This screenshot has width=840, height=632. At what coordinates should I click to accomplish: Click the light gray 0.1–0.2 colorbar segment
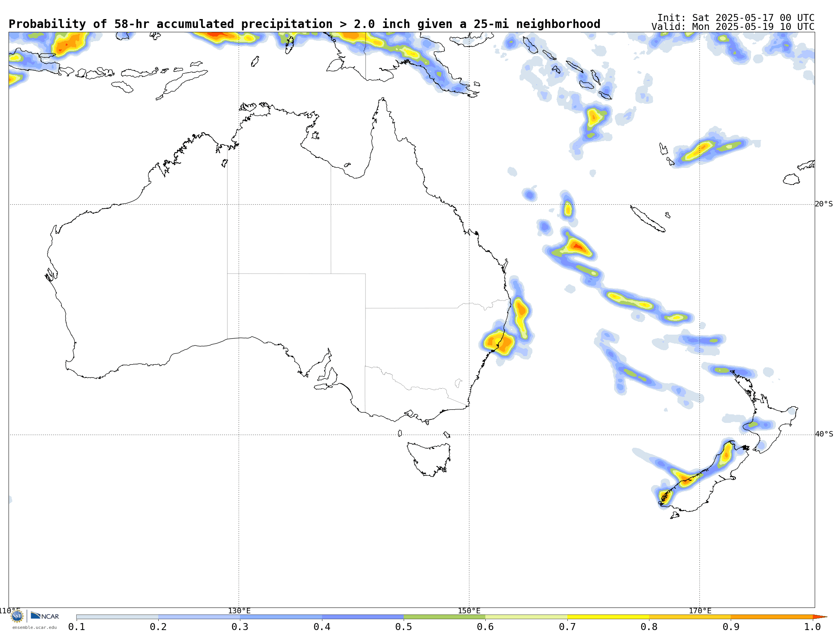tap(117, 617)
